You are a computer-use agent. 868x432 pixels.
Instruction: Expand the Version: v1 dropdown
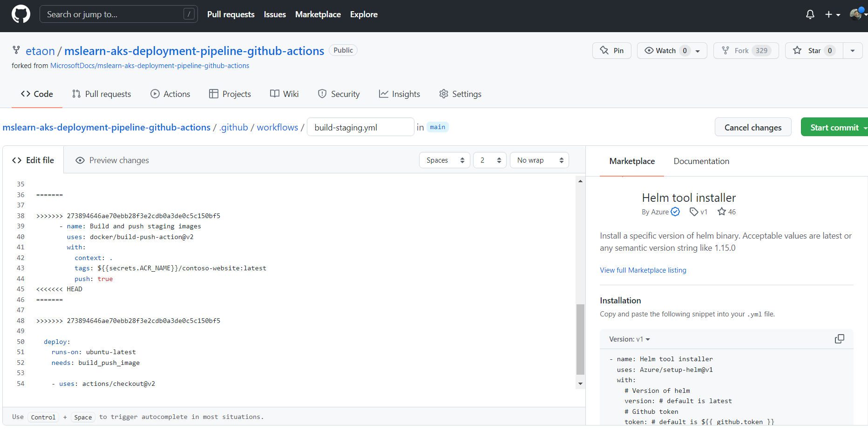click(630, 339)
